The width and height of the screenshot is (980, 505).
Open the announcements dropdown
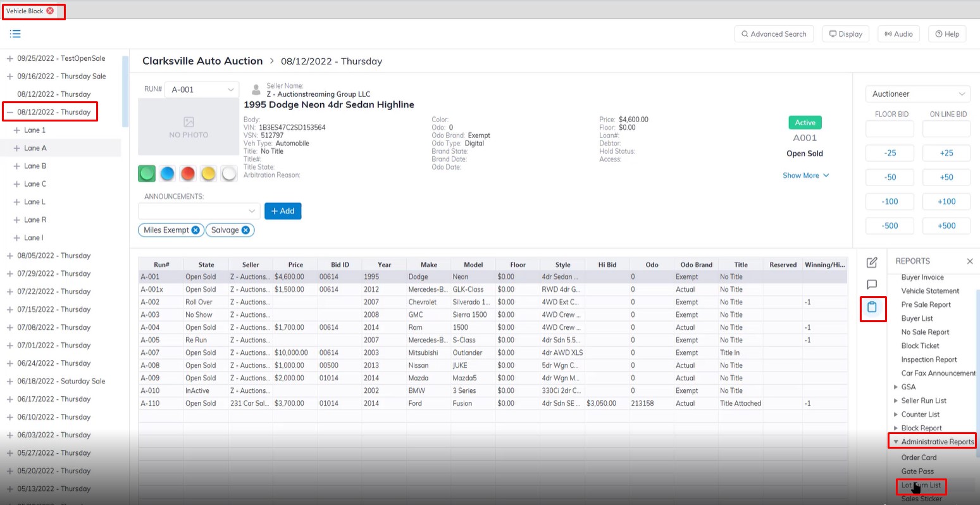coord(199,211)
